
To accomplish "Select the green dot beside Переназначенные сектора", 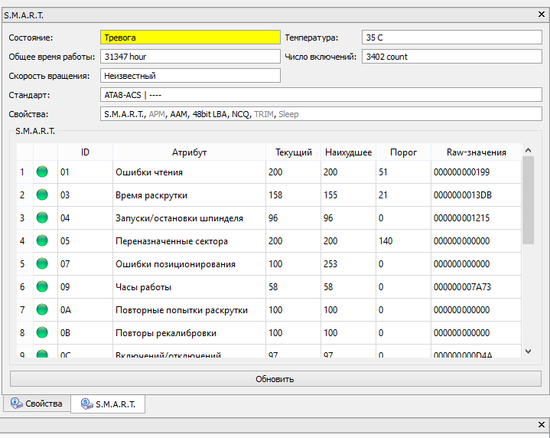I will click(42, 241).
